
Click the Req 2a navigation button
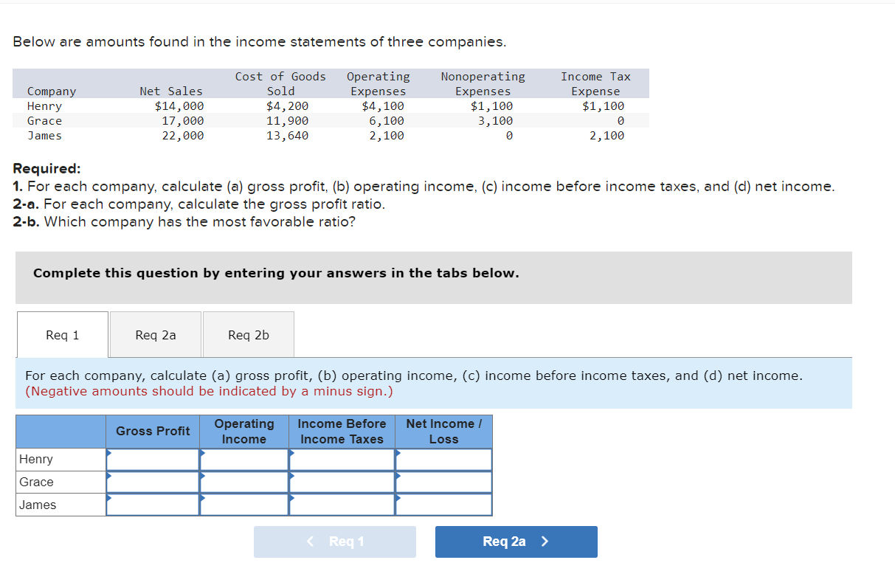tap(516, 542)
